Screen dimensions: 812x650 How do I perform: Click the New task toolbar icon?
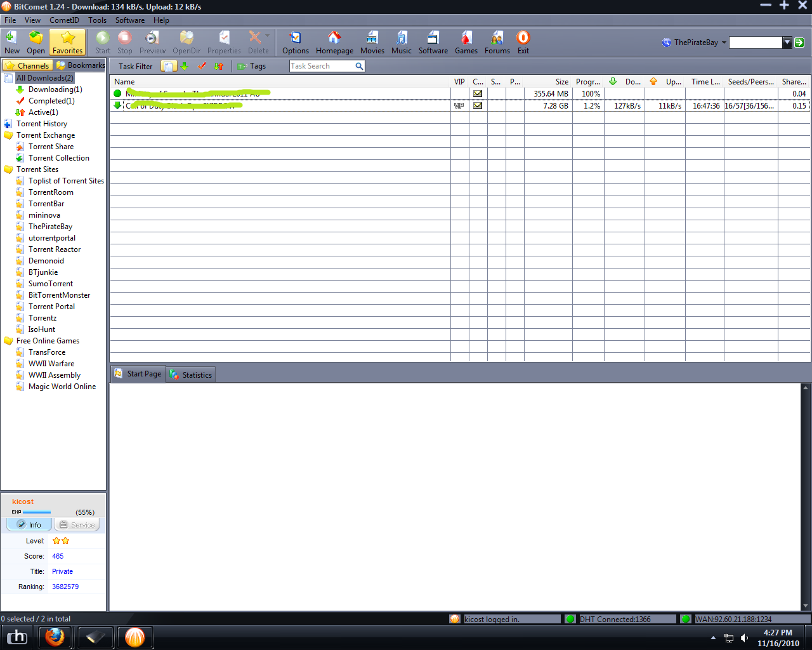(x=11, y=43)
